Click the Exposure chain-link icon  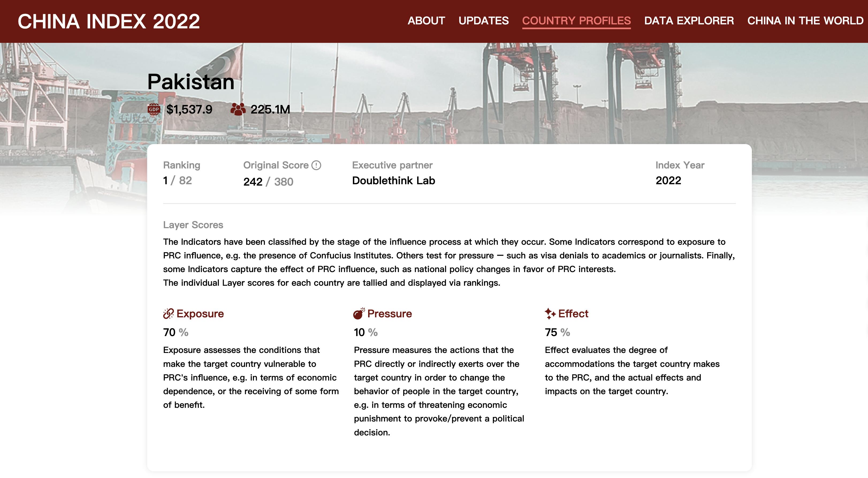tap(168, 313)
